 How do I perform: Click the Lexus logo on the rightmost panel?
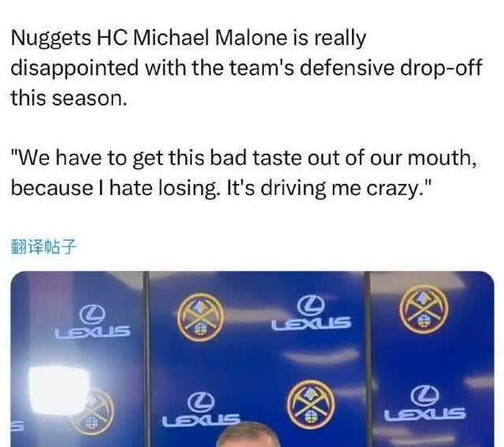[x=426, y=403]
